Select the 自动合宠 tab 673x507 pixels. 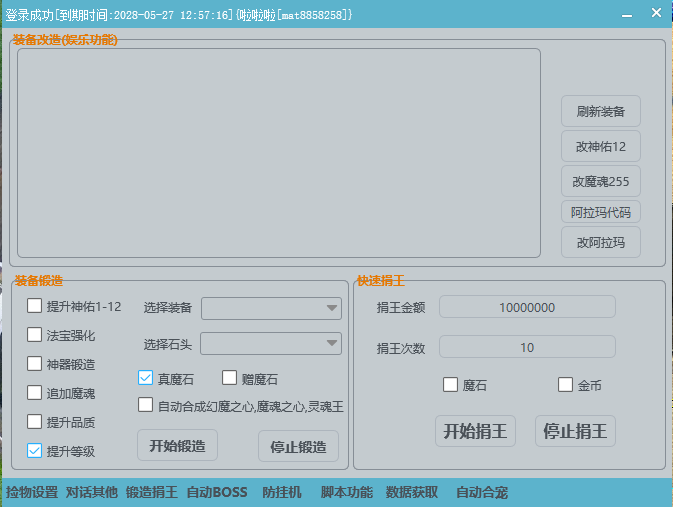pos(481,492)
